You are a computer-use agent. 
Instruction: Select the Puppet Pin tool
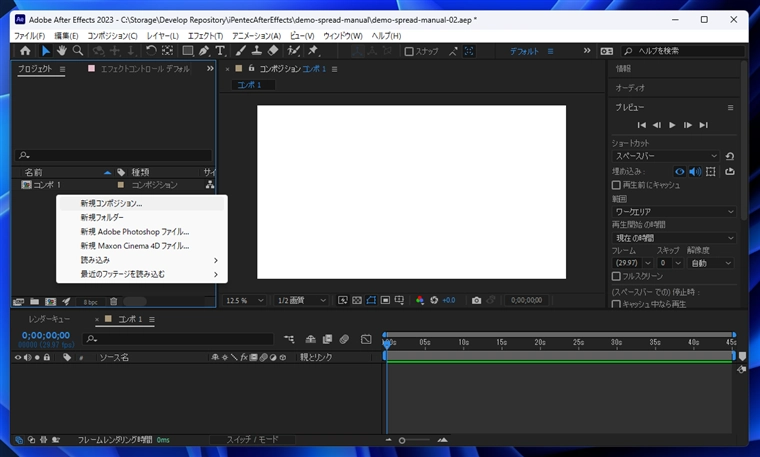tap(313, 50)
